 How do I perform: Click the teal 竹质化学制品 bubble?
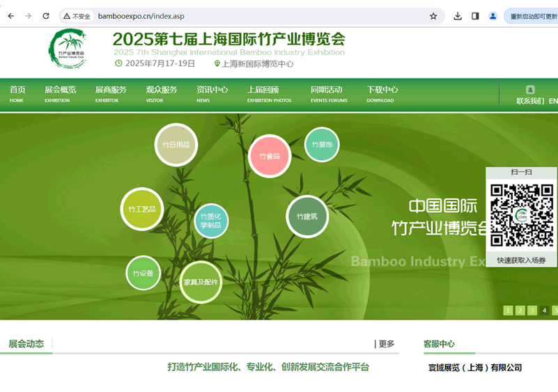click(x=211, y=221)
